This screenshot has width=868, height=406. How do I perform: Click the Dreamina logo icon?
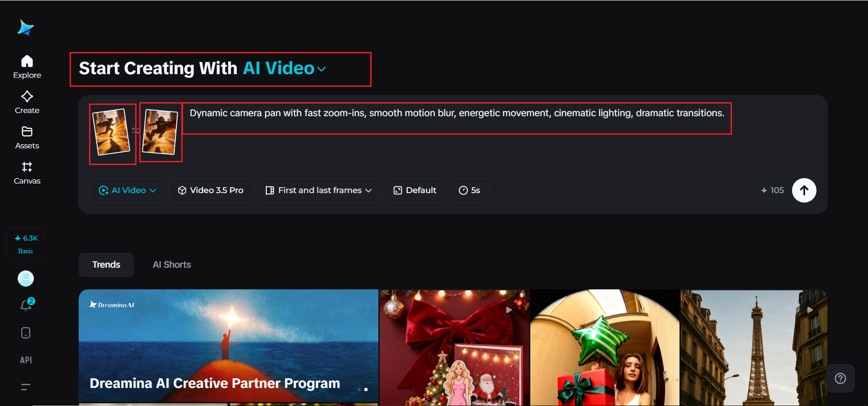tap(26, 28)
